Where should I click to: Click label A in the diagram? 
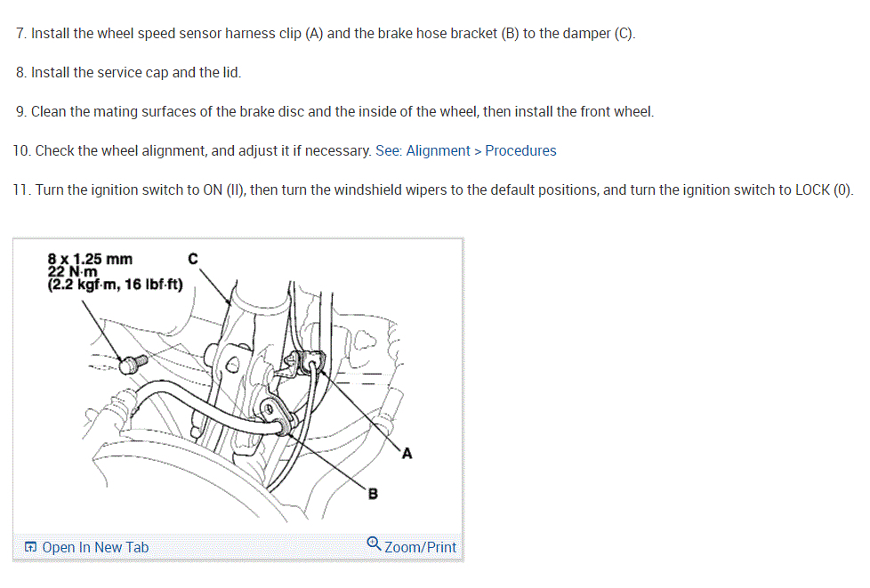coord(407,454)
